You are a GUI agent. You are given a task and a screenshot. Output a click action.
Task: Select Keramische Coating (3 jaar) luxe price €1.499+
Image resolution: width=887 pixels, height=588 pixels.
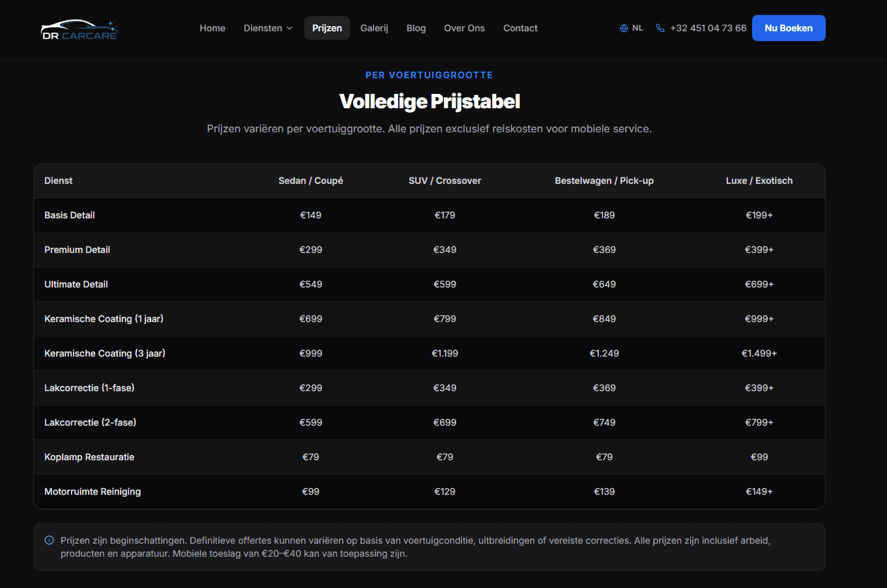(x=759, y=353)
